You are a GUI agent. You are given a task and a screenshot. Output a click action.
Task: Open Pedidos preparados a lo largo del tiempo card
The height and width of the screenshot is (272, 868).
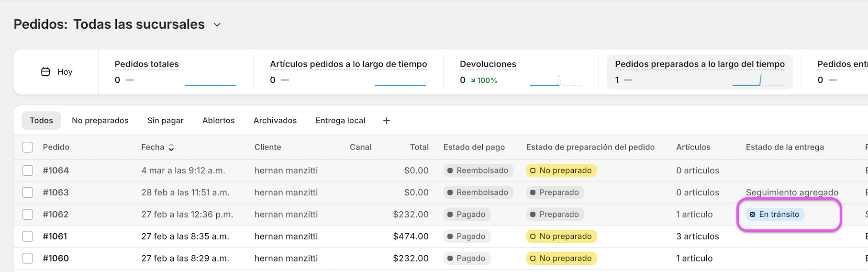700,72
